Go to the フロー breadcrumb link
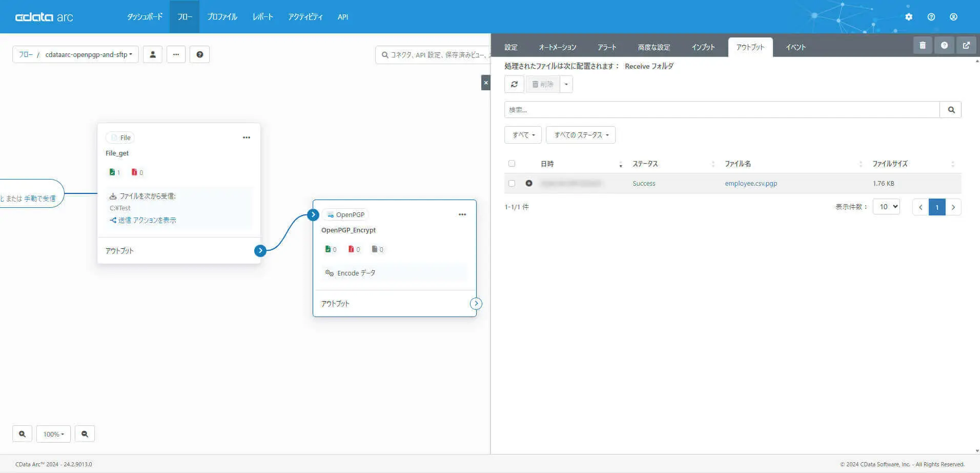The width and height of the screenshot is (980, 473). coord(26,54)
